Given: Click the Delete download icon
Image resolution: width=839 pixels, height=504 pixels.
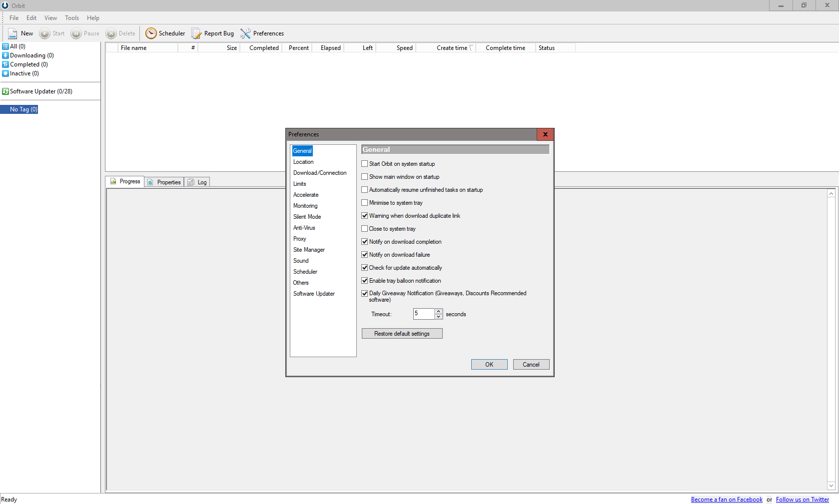Looking at the screenshot, I should [111, 33].
